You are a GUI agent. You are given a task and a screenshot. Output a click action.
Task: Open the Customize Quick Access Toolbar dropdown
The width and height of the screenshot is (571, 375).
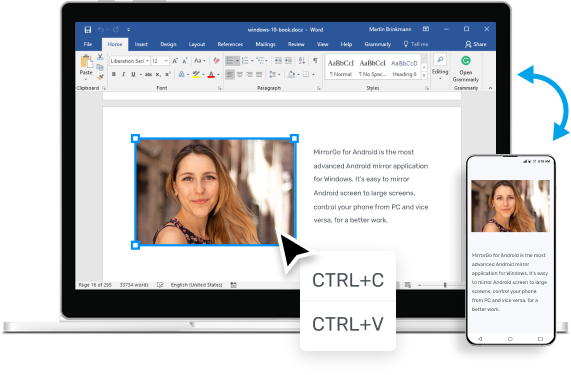point(129,30)
